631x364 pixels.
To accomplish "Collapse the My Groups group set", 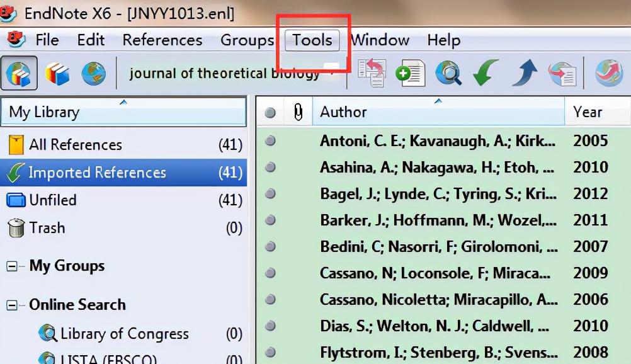I will (x=12, y=266).
